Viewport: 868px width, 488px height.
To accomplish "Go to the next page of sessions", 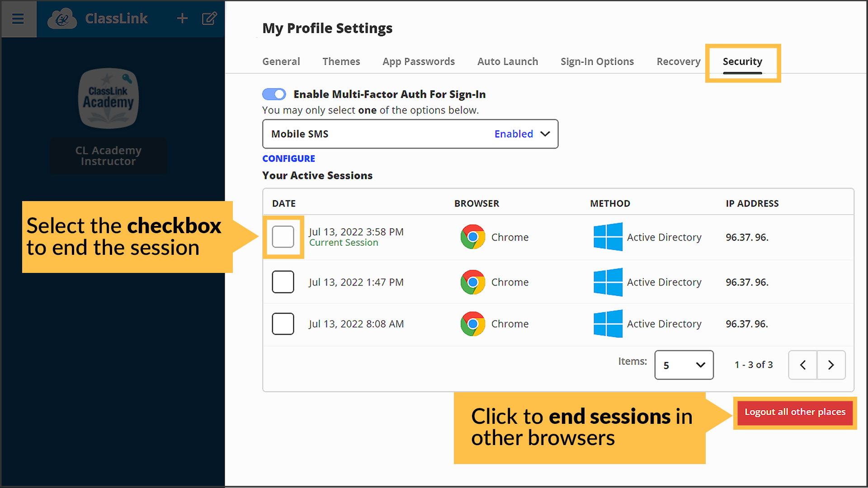I will coord(831,365).
